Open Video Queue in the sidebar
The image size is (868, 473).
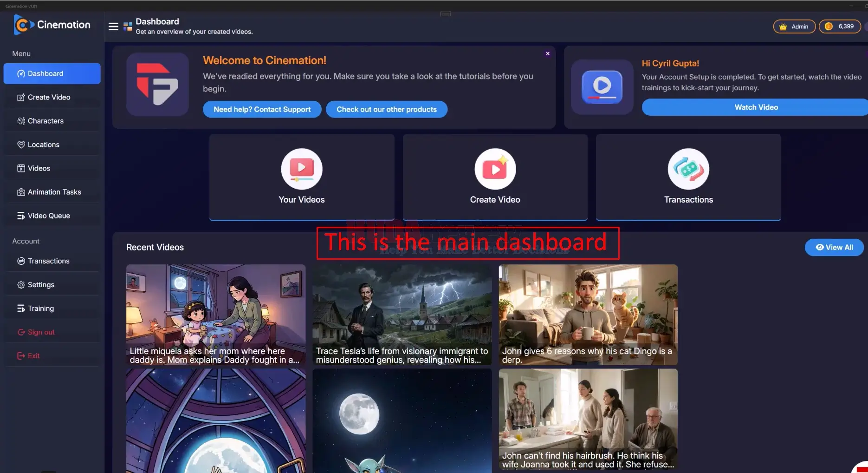coord(52,216)
